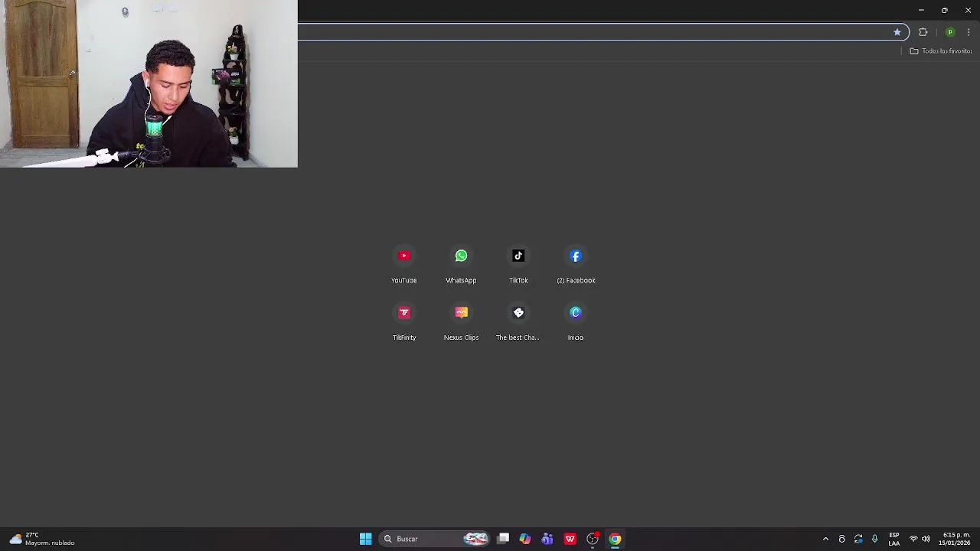Bookmark page with star icon
The width and height of the screenshot is (980, 551).
click(x=897, y=32)
